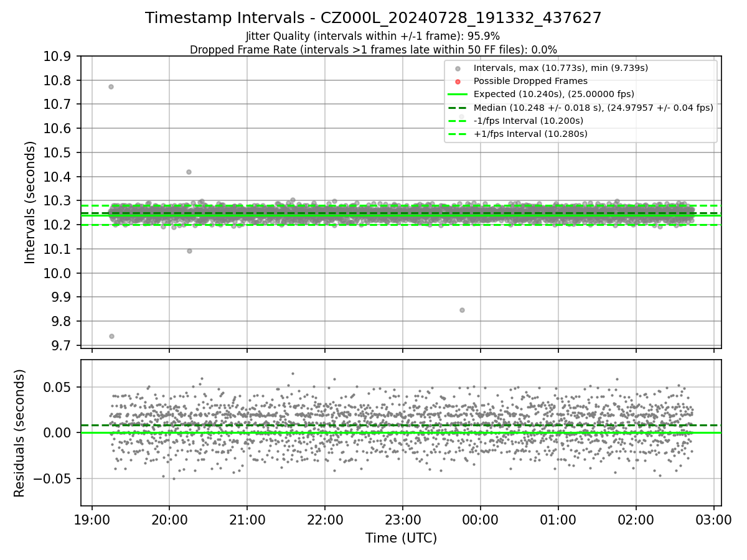Click the 'Time (UTC)' x-axis label

(401, 538)
